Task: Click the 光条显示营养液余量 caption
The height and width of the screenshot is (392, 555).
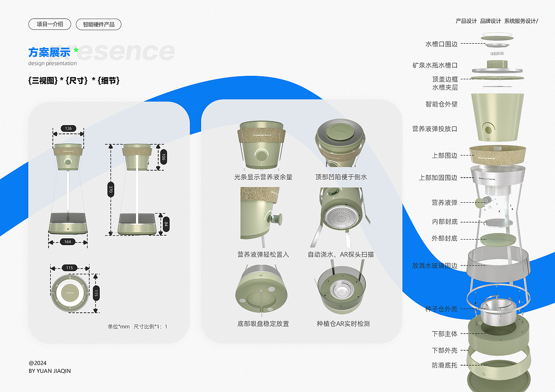Action: 263,177
